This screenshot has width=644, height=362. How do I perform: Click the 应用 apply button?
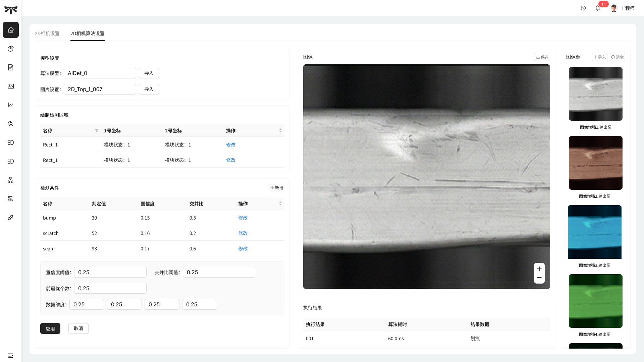[x=50, y=328]
